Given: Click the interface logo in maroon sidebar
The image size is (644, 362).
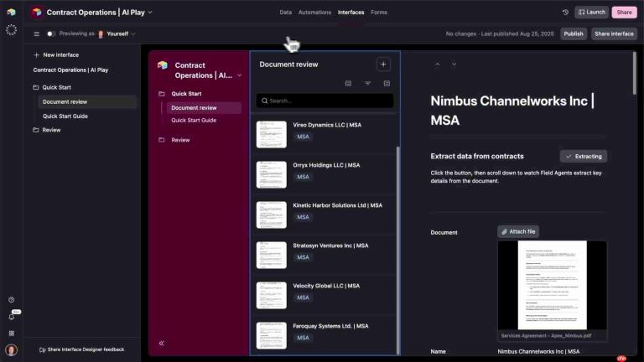Looking at the screenshot, I should coord(163,65).
